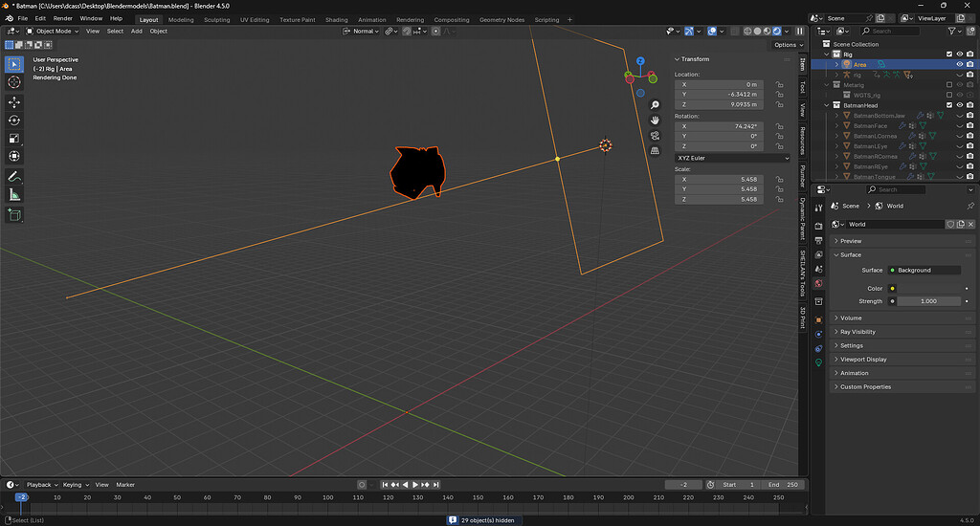Viewport: 980px width, 526px height.
Task: Open the Object Mode dropdown
Action: (x=53, y=32)
